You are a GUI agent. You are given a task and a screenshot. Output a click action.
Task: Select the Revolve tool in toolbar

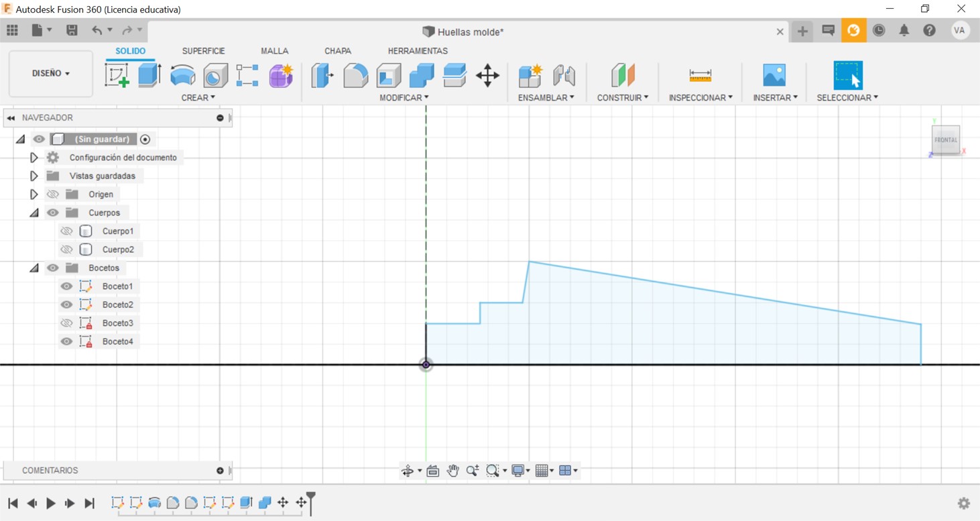click(182, 75)
